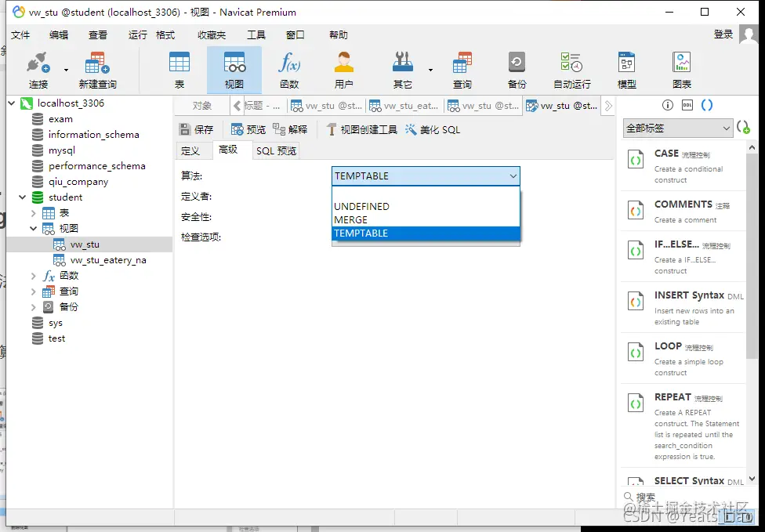Open the dropdown arrow beside 连接
The height and width of the screenshot is (532, 765).
(x=66, y=70)
